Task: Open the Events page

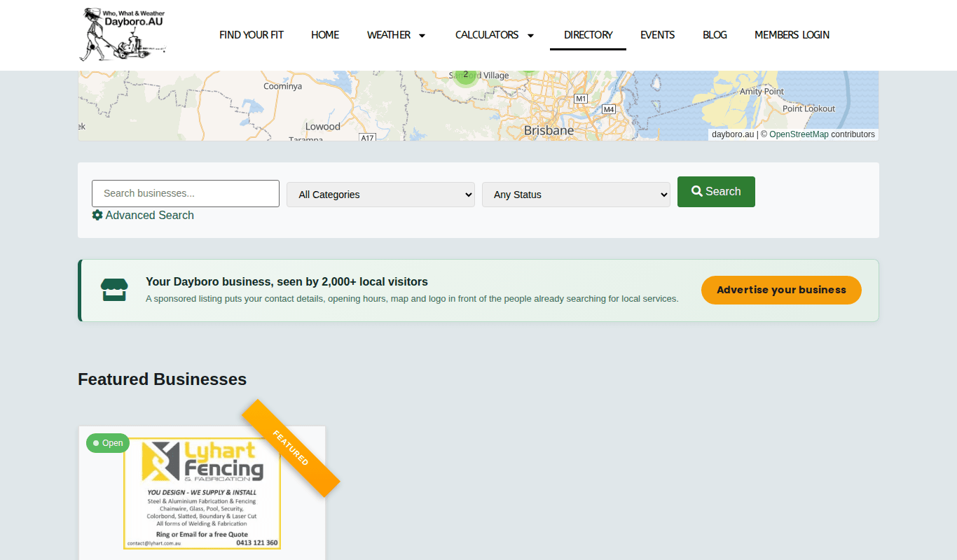Action: click(x=658, y=35)
